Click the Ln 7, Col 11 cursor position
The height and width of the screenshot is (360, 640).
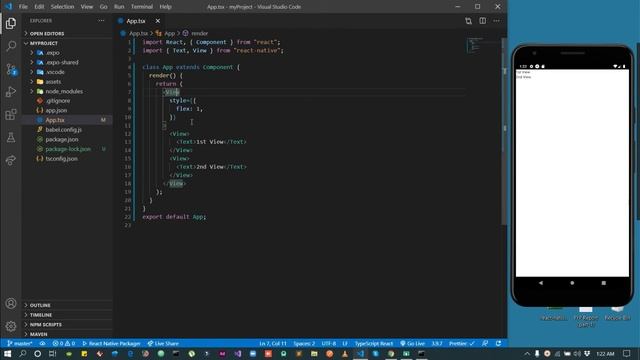coord(273,343)
